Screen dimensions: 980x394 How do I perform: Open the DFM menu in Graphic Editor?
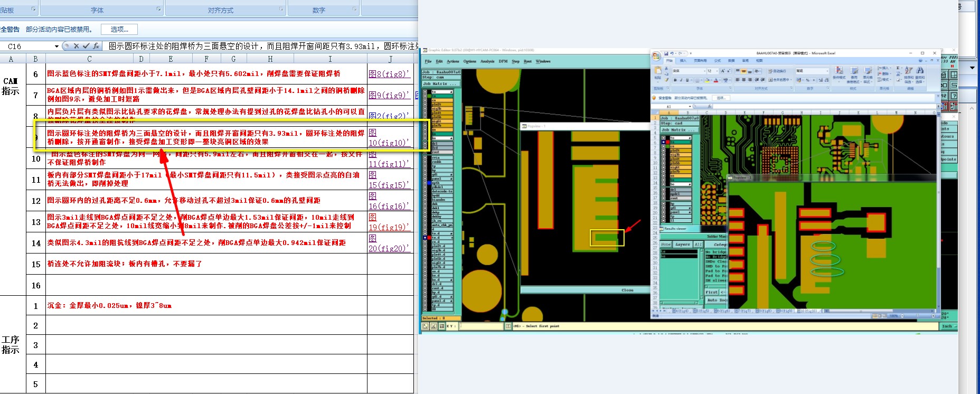pos(503,61)
